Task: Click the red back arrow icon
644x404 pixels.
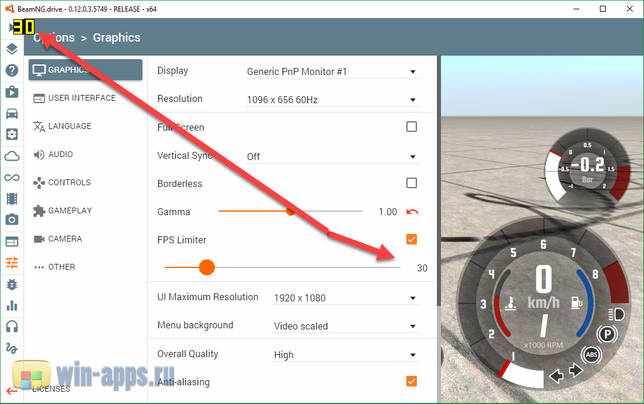Action: 12,391
